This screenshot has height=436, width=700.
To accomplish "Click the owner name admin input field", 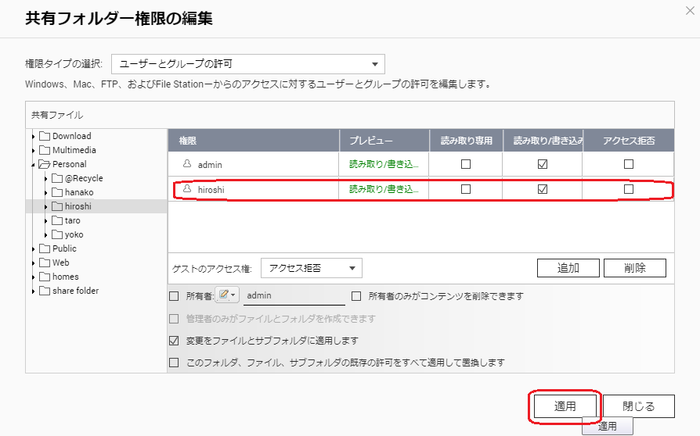I will coord(294,295).
